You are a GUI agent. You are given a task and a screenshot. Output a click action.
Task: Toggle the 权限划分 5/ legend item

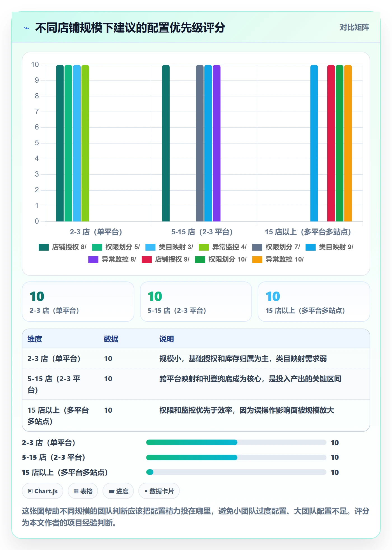click(x=116, y=247)
